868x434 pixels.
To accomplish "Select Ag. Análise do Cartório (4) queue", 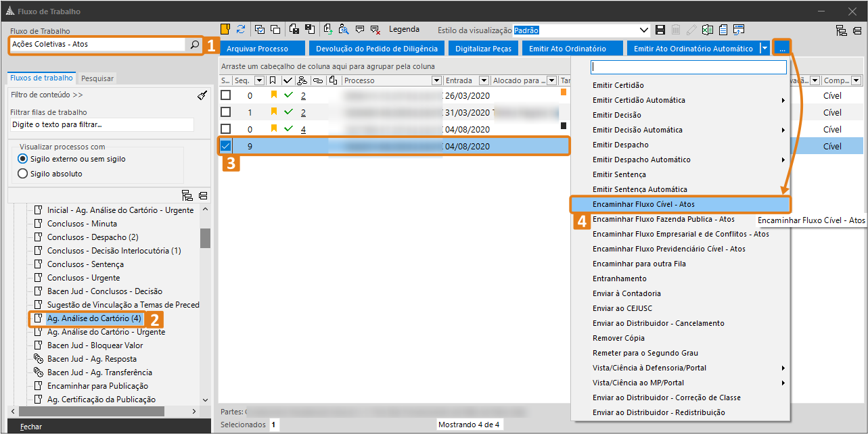I will 94,318.
